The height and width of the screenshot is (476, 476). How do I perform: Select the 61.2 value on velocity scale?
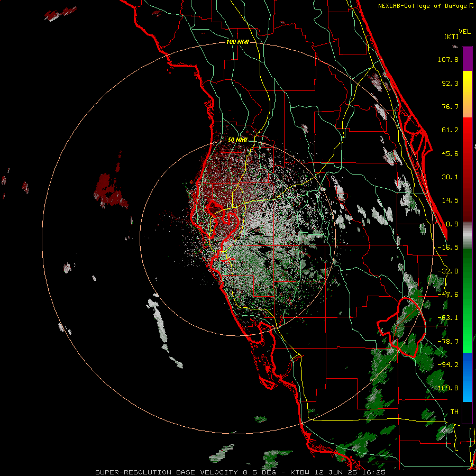450,130
